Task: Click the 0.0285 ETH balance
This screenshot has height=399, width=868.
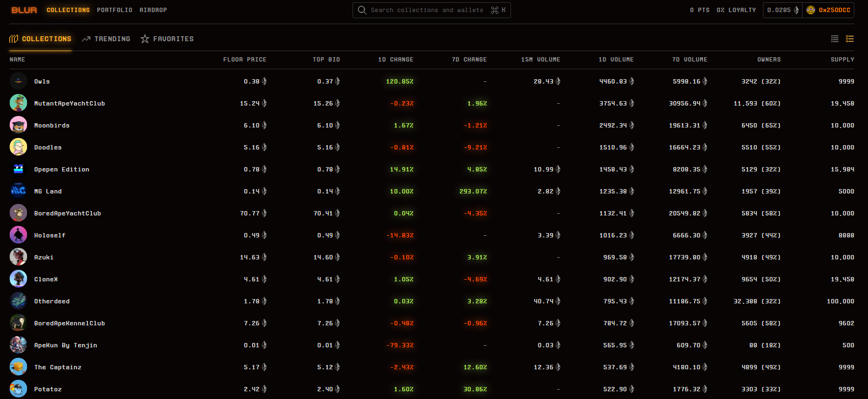Action: click(782, 10)
